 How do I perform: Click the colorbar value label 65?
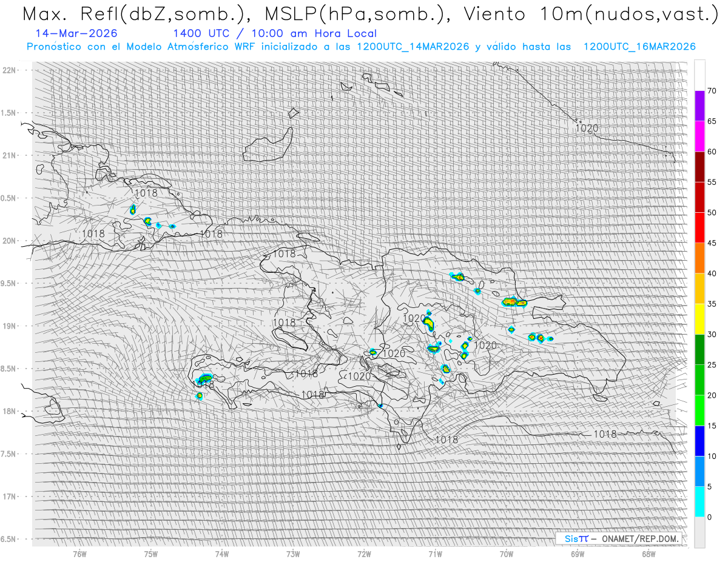(712, 121)
